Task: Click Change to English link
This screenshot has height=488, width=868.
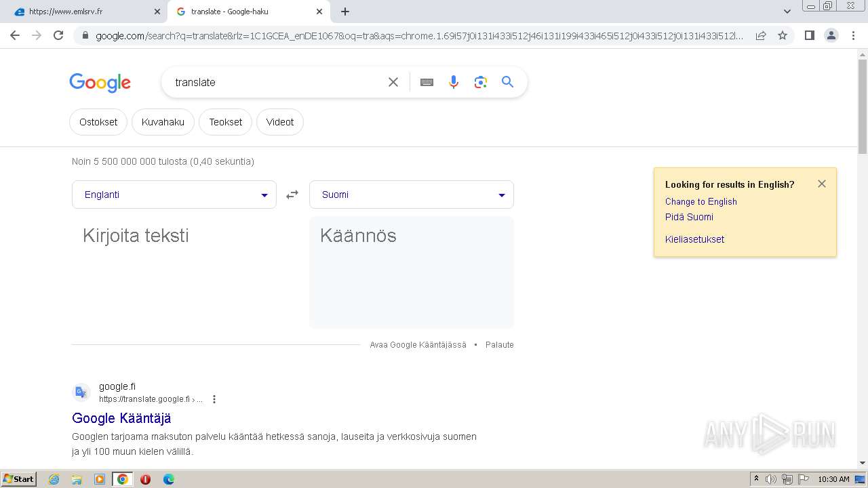Action: coord(701,201)
